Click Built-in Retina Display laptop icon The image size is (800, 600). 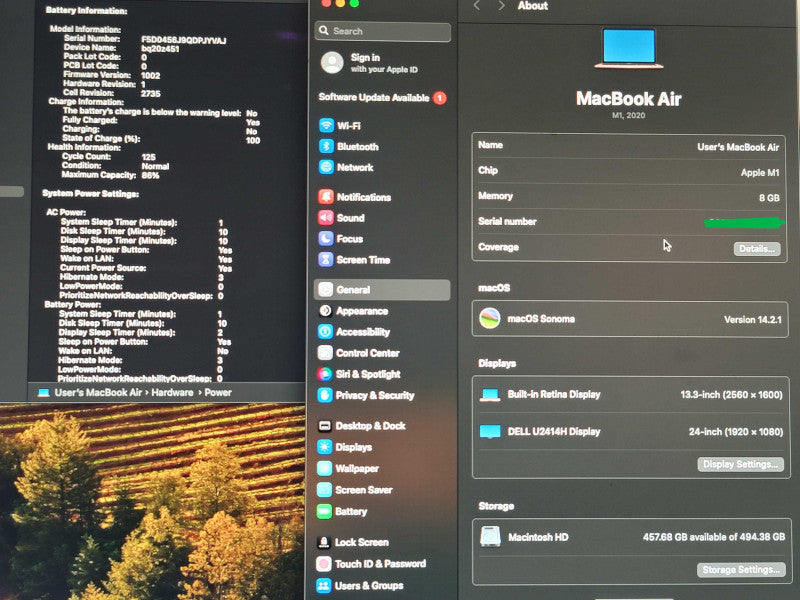490,394
